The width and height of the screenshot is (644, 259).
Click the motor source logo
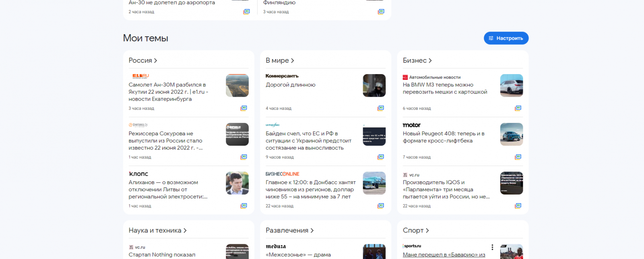tap(411, 125)
